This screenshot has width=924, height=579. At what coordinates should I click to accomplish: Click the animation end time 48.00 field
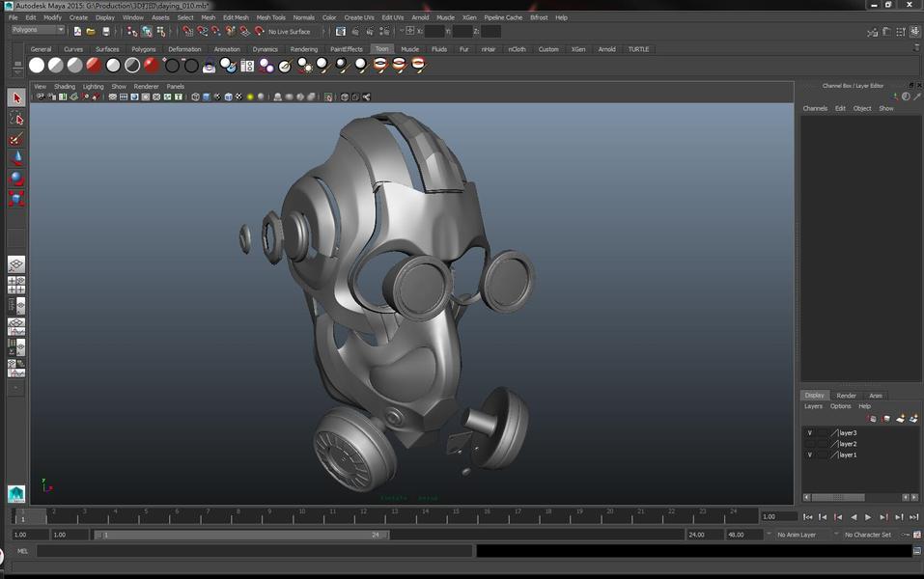tap(743, 535)
